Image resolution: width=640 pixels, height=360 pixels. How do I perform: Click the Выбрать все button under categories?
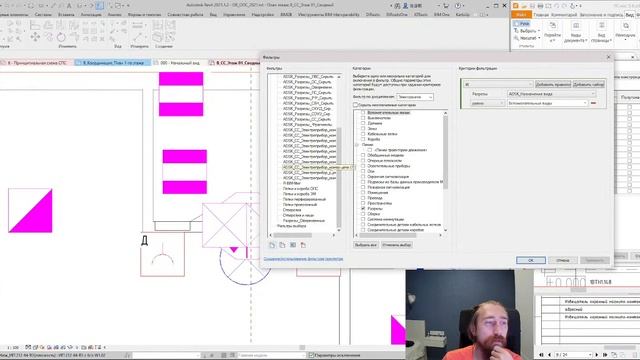pyautogui.click(x=366, y=245)
